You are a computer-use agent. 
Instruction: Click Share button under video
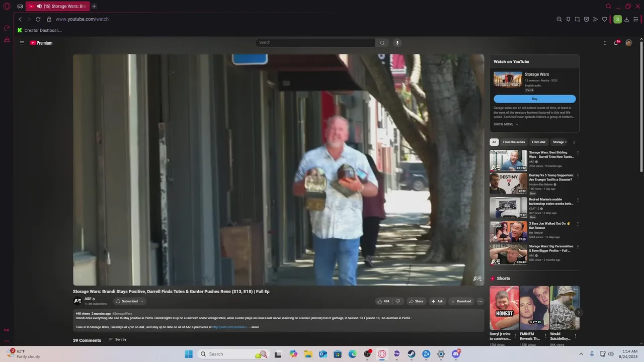pos(416,301)
